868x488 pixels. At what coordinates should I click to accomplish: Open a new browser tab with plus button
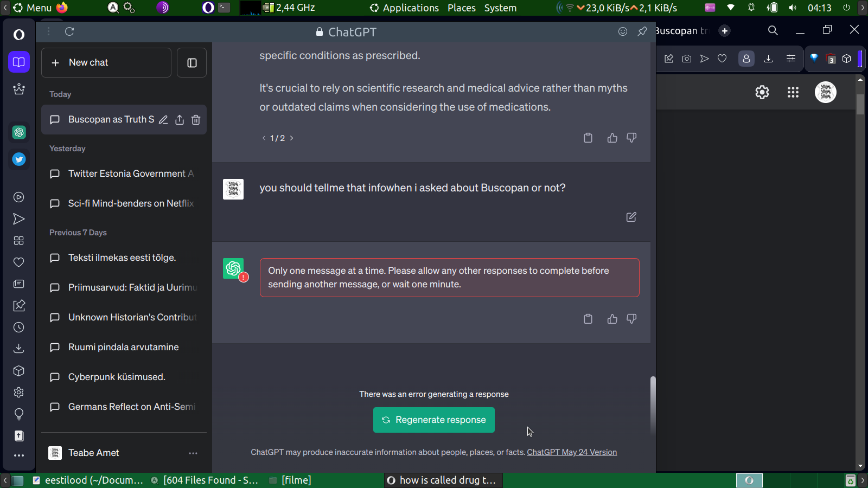pos(725,31)
